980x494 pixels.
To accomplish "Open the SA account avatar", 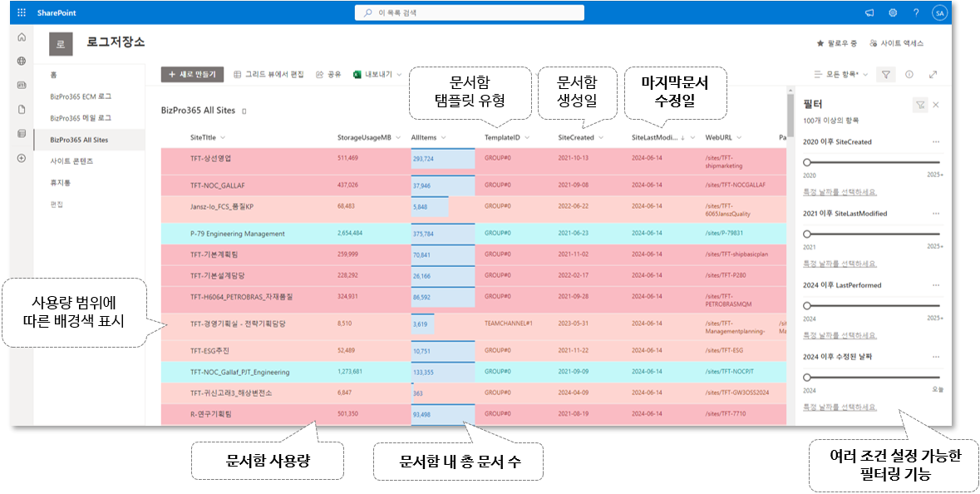I will [938, 12].
